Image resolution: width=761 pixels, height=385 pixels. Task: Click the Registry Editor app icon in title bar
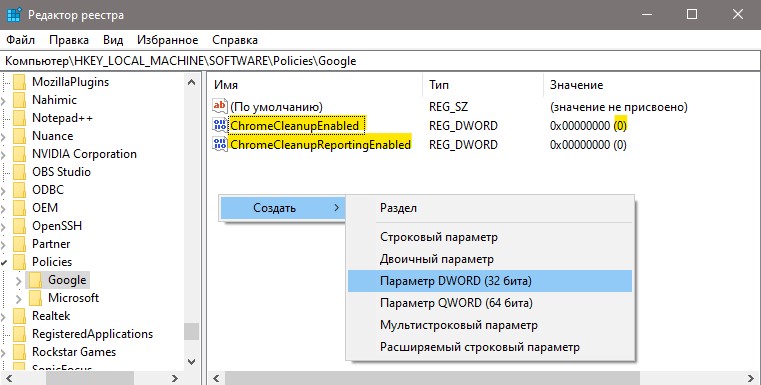pyautogui.click(x=14, y=15)
